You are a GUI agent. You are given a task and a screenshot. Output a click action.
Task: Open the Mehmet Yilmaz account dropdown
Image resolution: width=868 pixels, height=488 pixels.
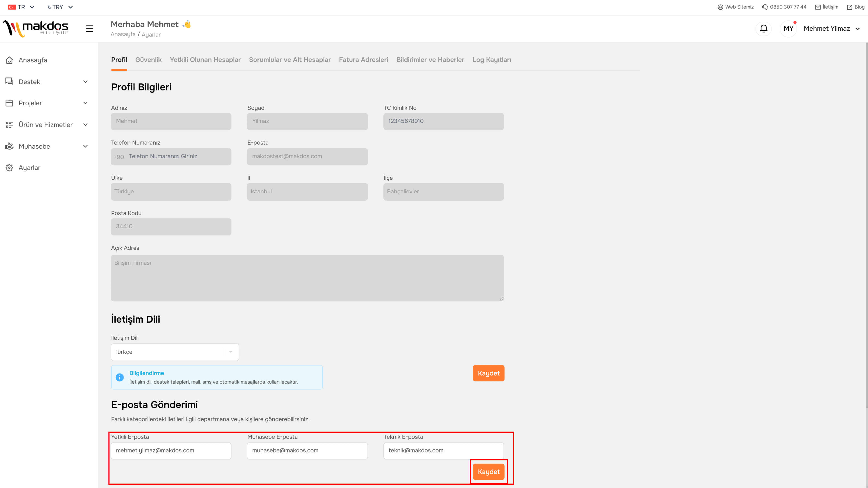831,29
